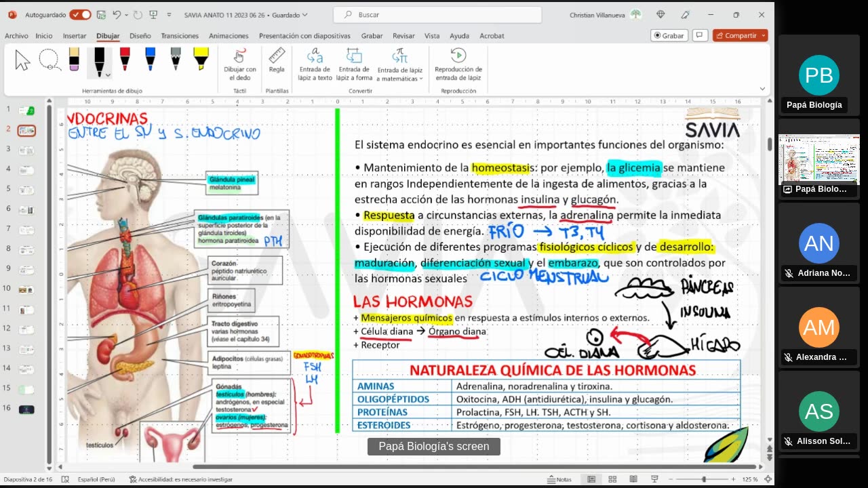This screenshot has width=868, height=488.
Task: Switch to the Revisar tab
Action: [x=403, y=36]
